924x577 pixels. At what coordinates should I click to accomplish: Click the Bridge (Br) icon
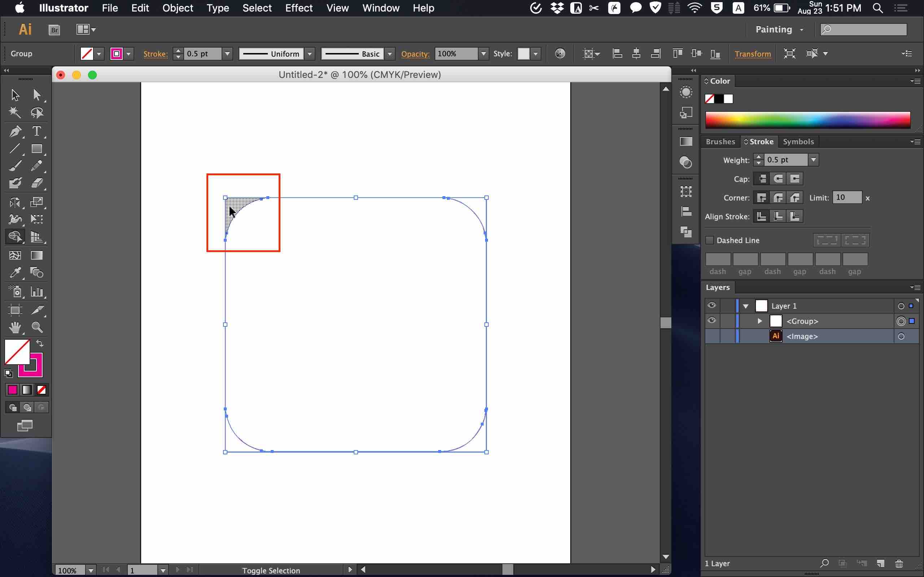point(55,30)
